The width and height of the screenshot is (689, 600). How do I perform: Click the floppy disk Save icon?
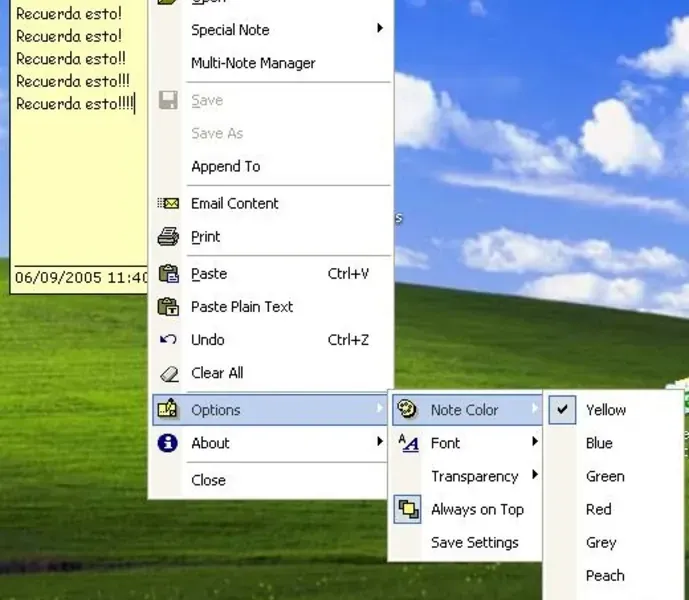pos(168,100)
